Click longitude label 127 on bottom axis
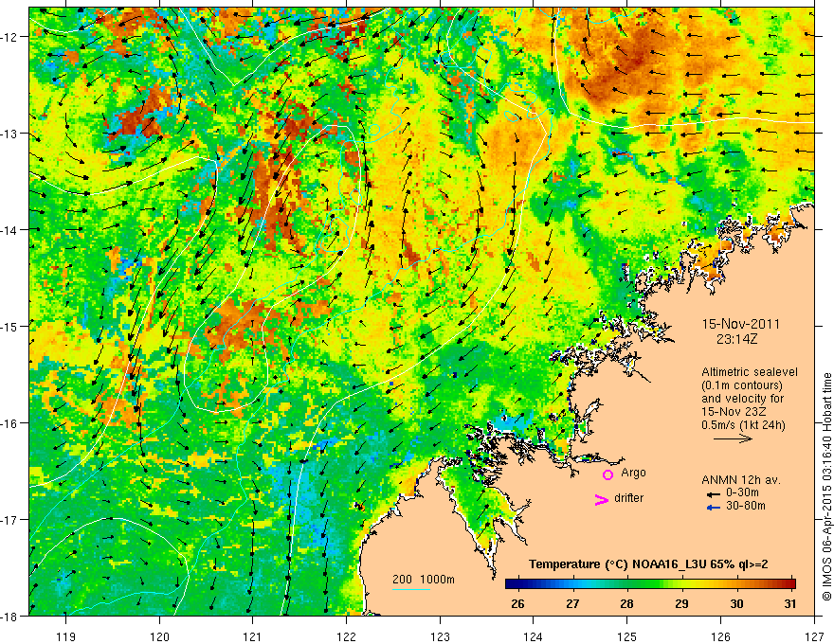The height and width of the screenshot is (644, 834). 814,636
